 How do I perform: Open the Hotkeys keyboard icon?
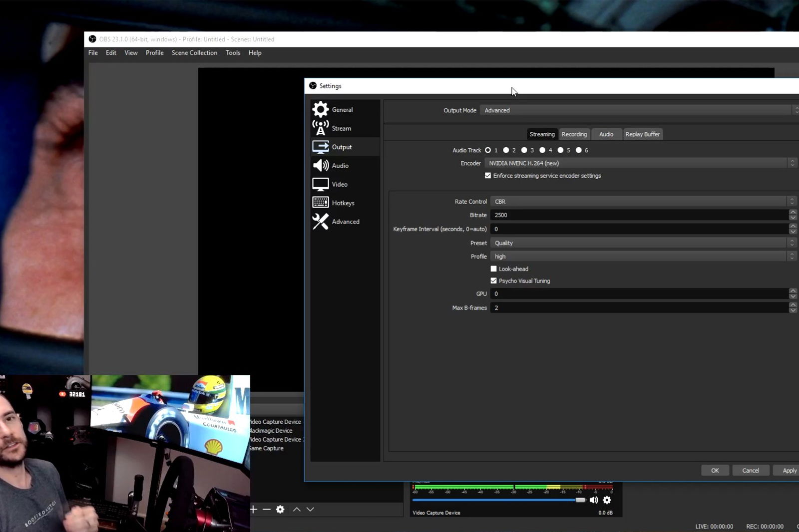[321, 203]
